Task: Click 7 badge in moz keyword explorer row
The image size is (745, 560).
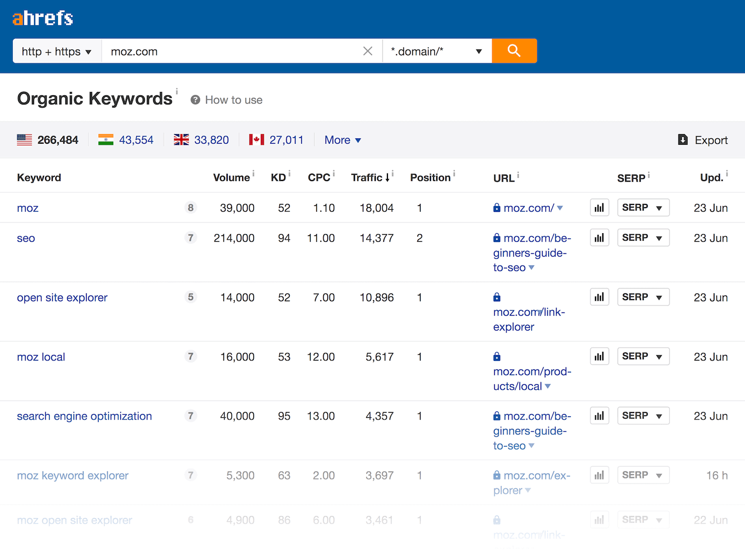Action: pos(191,475)
